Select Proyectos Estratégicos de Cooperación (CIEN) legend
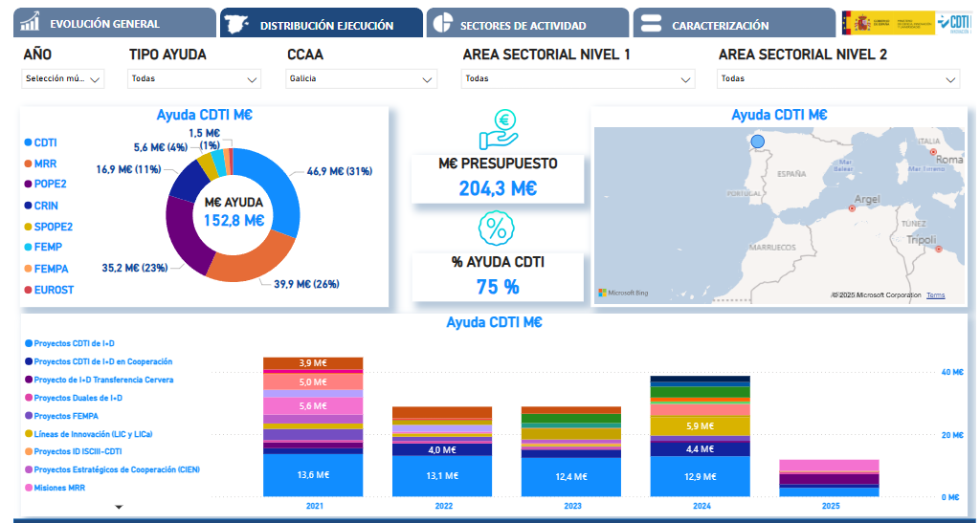 [x=112, y=469]
